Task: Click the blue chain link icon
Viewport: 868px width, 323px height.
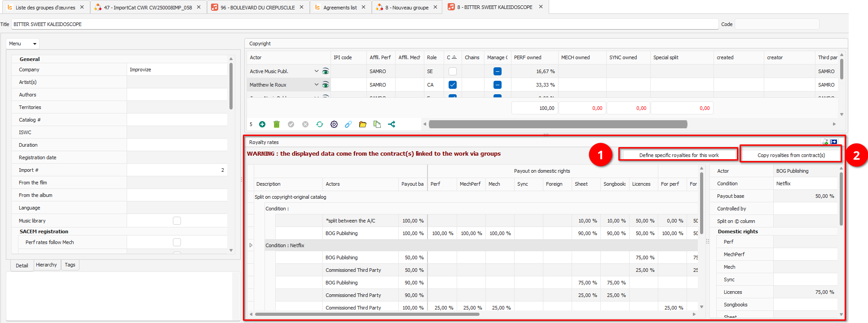Action: (x=348, y=124)
